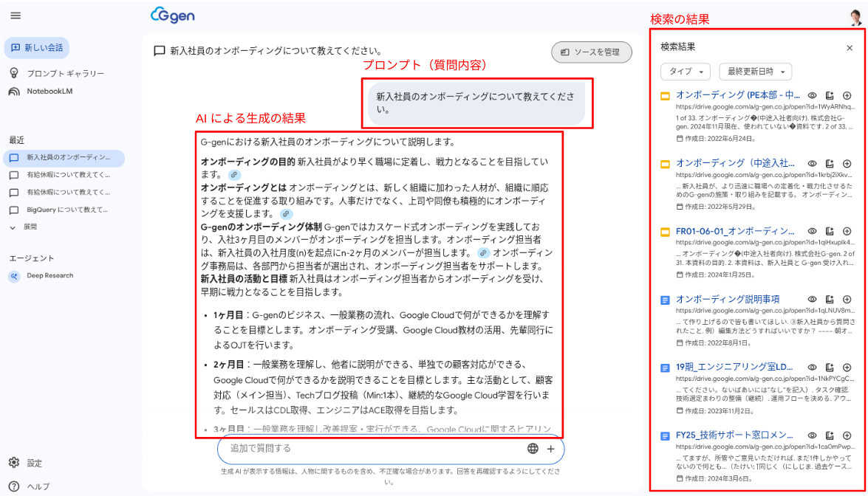Click the 検索結果 panel heading

tap(678, 47)
